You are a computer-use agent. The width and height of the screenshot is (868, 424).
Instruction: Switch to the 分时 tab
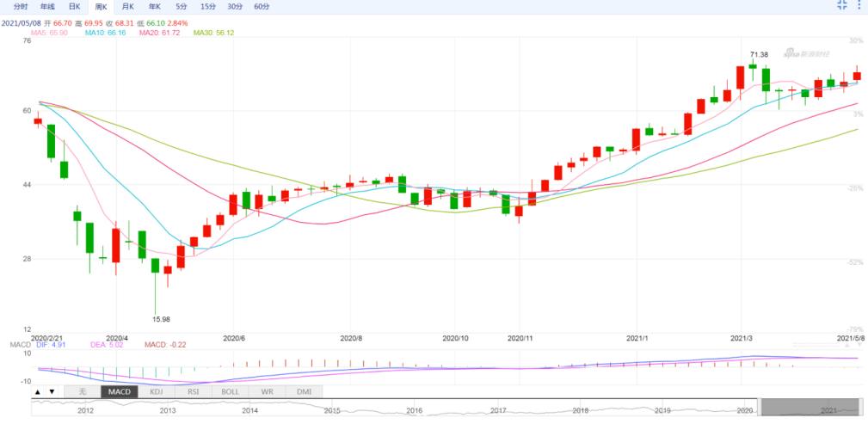(x=21, y=7)
